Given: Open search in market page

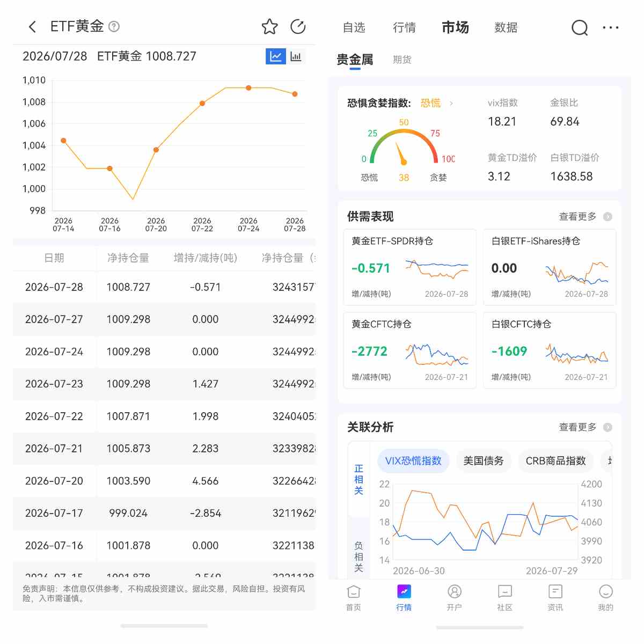Looking at the screenshot, I should point(580,27).
